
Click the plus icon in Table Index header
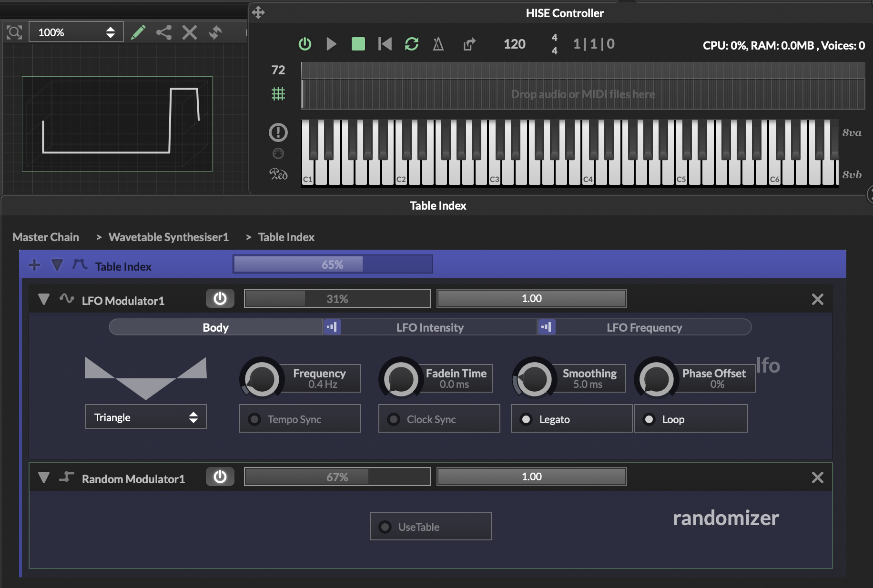tap(34, 265)
